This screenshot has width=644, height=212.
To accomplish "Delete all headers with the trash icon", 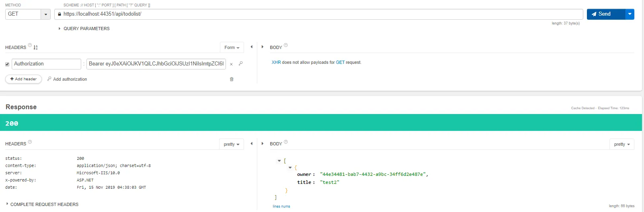I will tap(232, 79).
